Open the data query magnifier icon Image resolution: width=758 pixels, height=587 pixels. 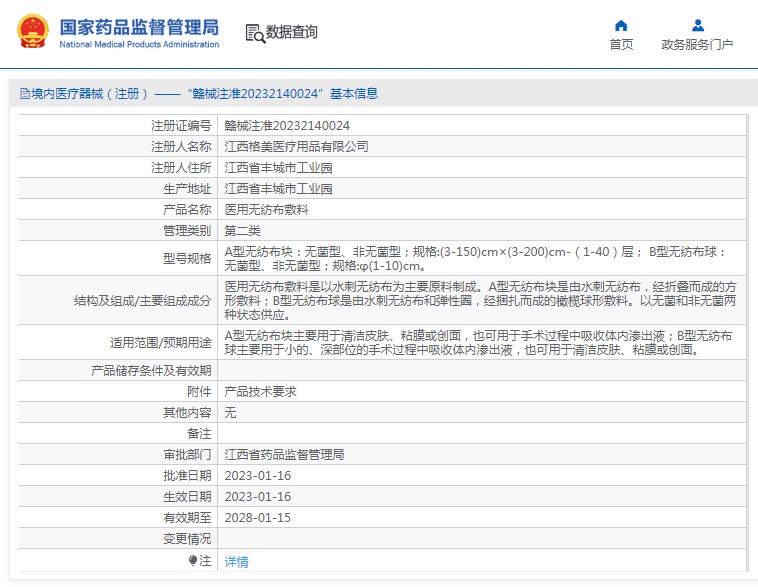click(255, 33)
